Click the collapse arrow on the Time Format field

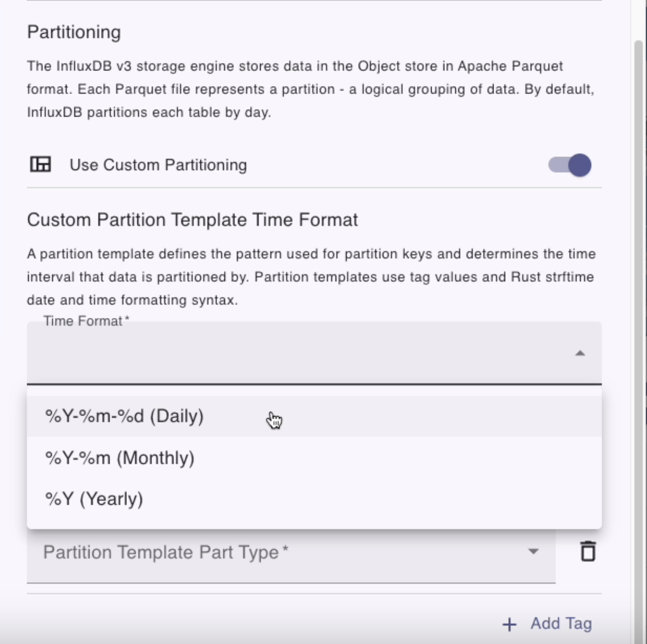(581, 353)
